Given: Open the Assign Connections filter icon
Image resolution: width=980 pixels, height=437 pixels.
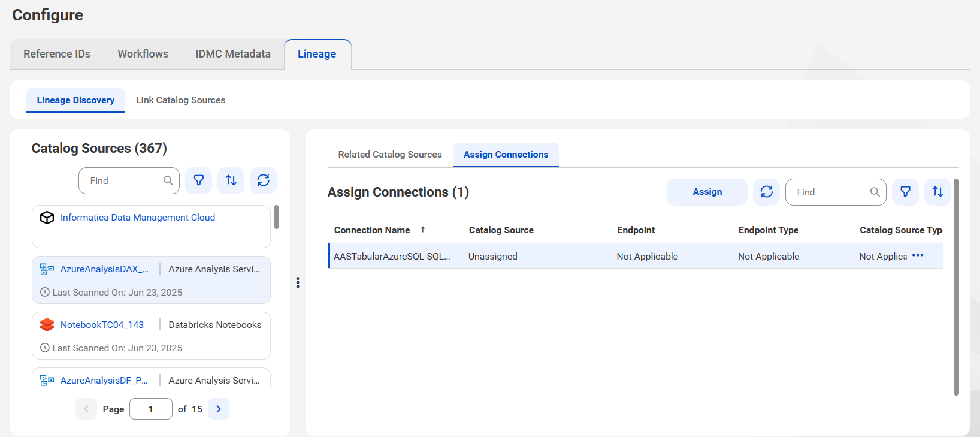Looking at the screenshot, I should (906, 192).
